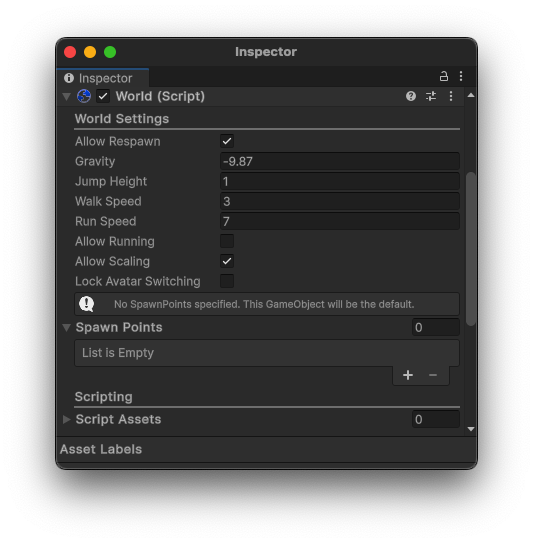Viewport: 533px width, 543px height.
Task: Click the World (Script) title text
Action: coord(160,96)
